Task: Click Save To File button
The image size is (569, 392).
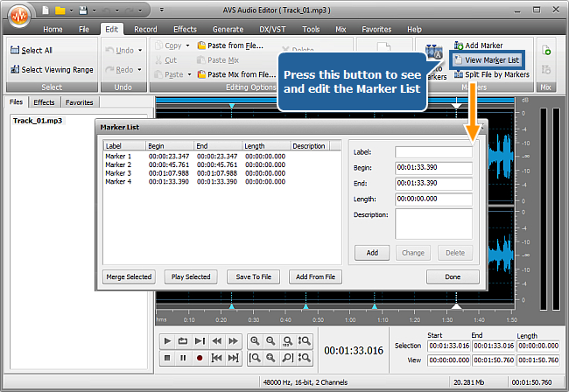Action: [x=254, y=277]
